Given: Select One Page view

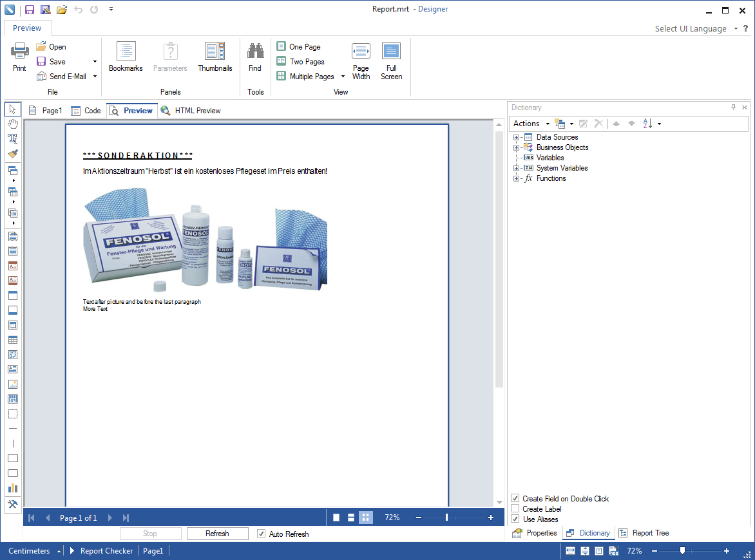Looking at the screenshot, I should [x=298, y=46].
